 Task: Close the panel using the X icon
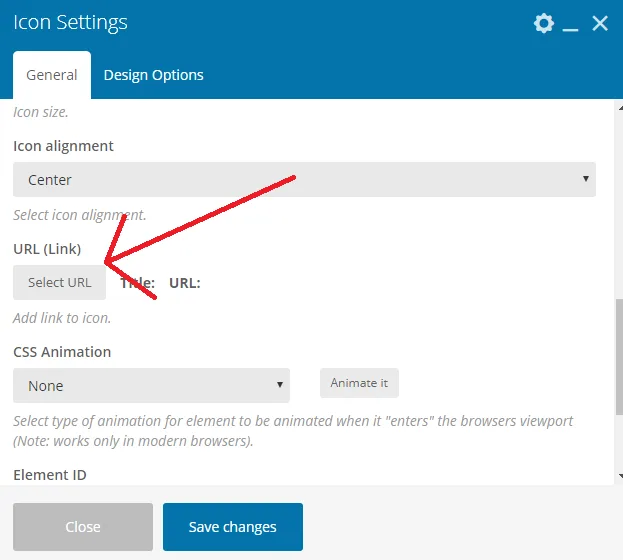600,23
